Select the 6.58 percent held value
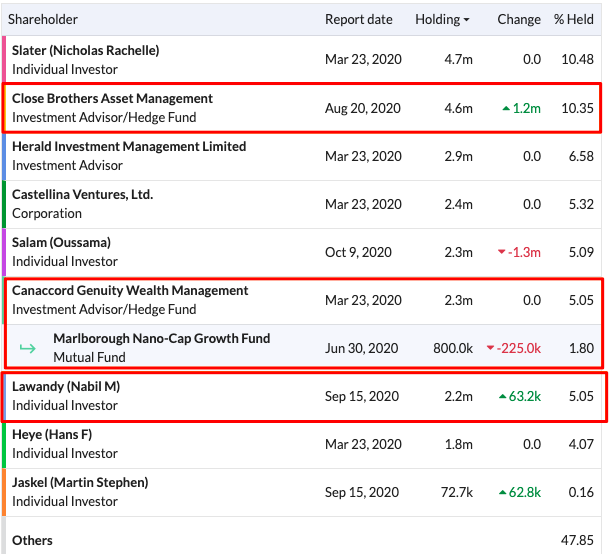The height and width of the screenshot is (554, 609). 581,156
